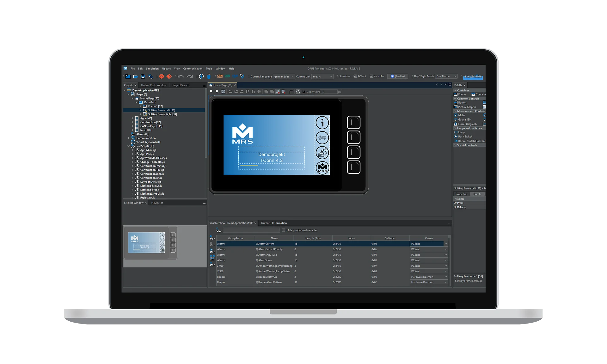Click the variable search input field
The image size is (607, 364).
pos(251,230)
